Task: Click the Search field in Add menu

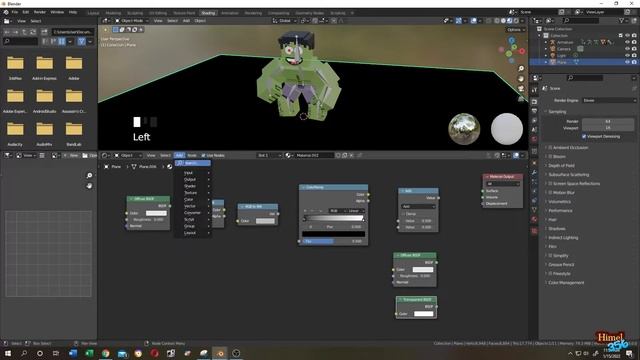Action: point(193,163)
